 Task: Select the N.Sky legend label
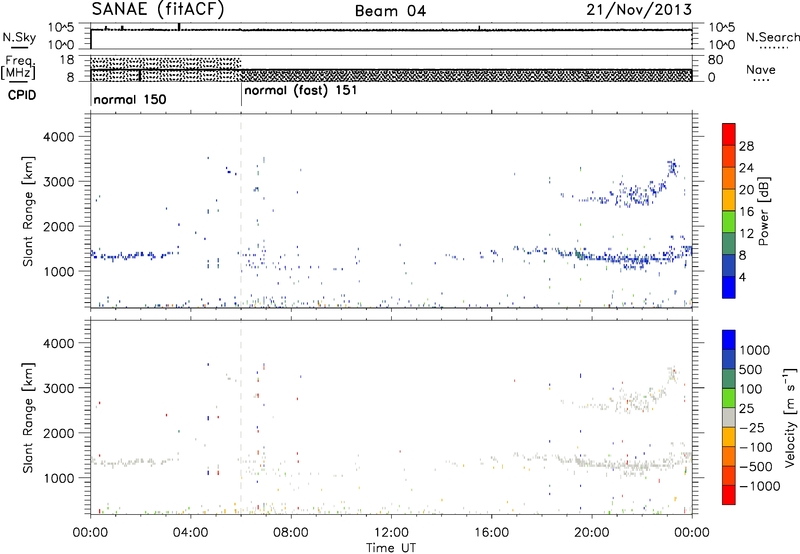(x=19, y=38)
